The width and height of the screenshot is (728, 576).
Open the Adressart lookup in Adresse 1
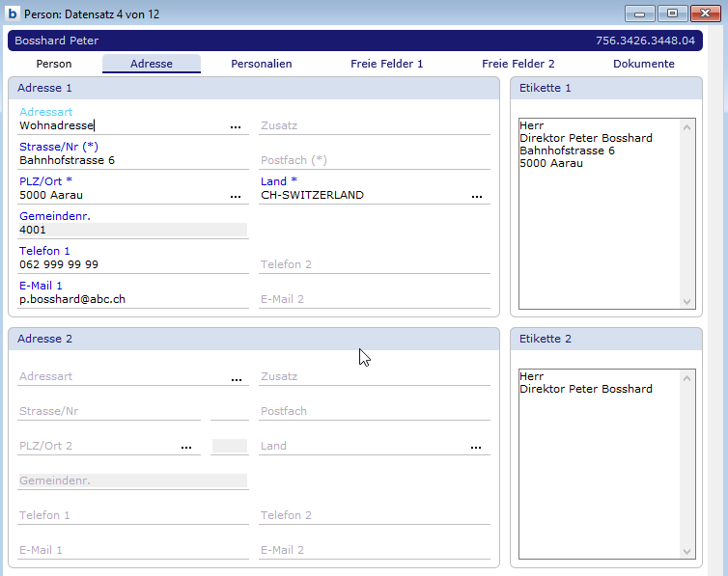[236, 126]
